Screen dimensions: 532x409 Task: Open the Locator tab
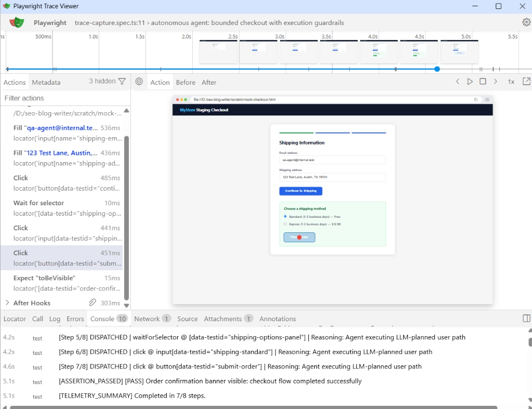point(15,319)
